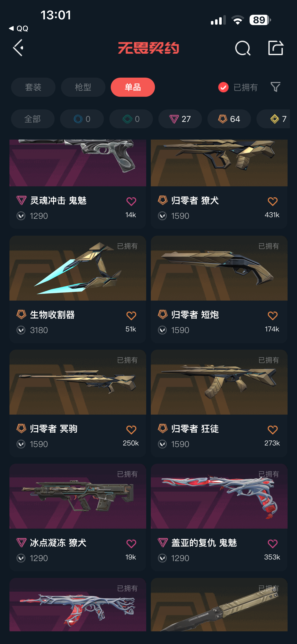The image size is (297, 644).
Task: Like 归零者 短炮 heart icon
Action: point(273,316)
